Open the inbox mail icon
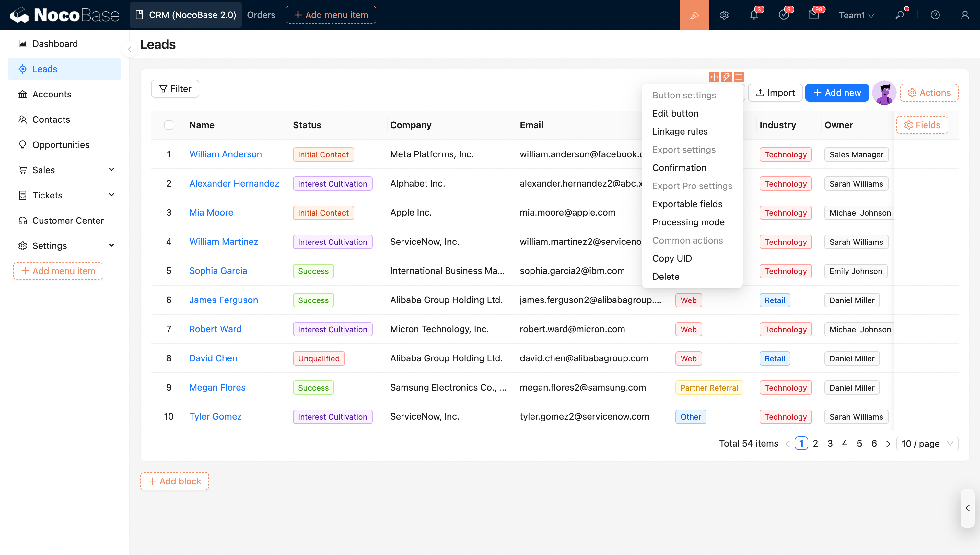980x555 pixels. coord(813,15)
